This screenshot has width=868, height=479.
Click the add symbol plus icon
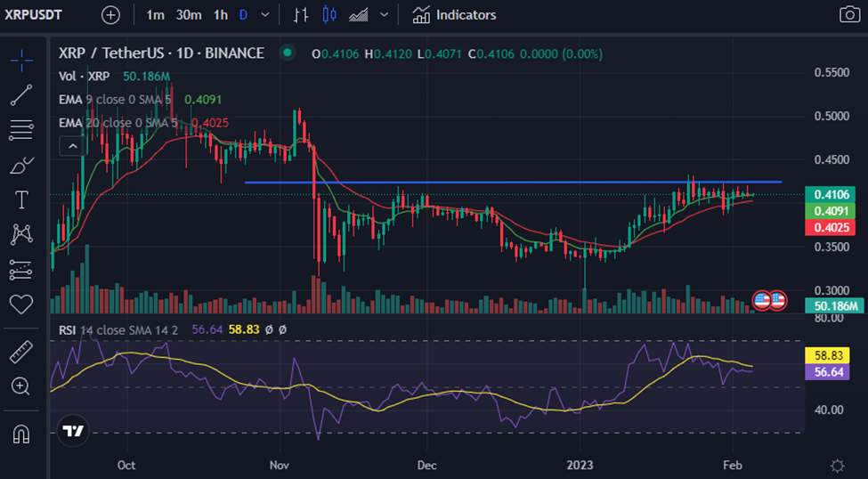tap(110, 15)
